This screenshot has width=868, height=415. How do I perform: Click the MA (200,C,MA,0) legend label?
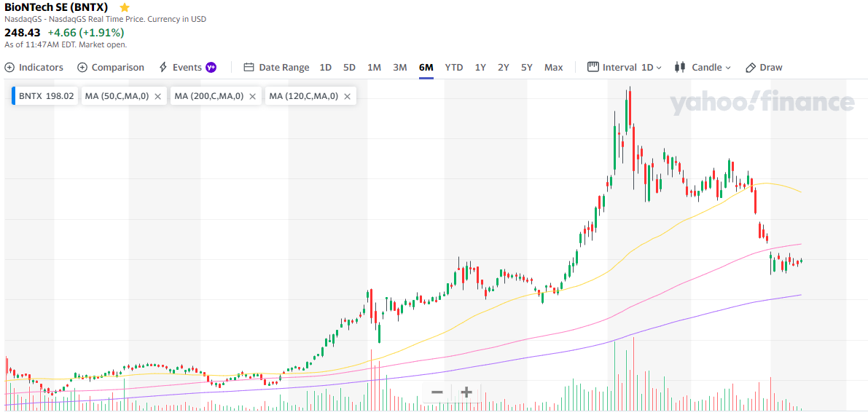click(209, 96)
